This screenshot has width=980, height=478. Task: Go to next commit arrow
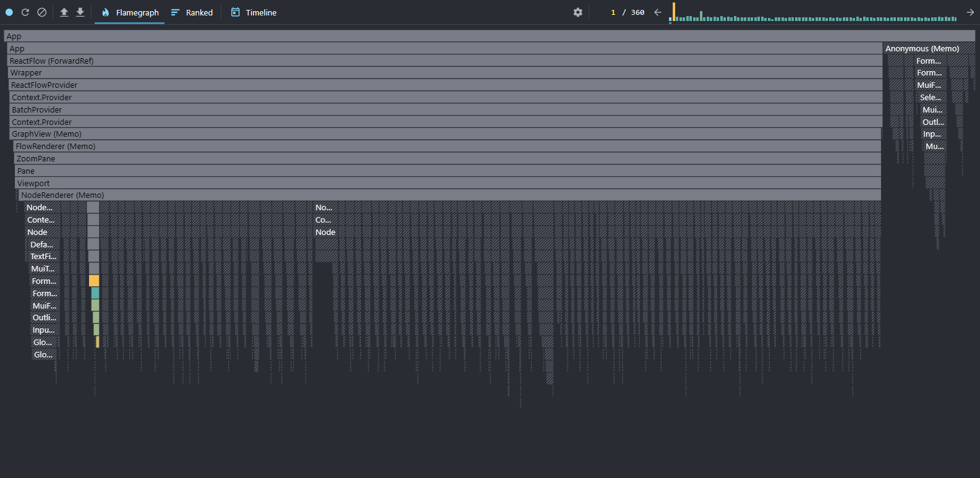(x=970, y=12)
